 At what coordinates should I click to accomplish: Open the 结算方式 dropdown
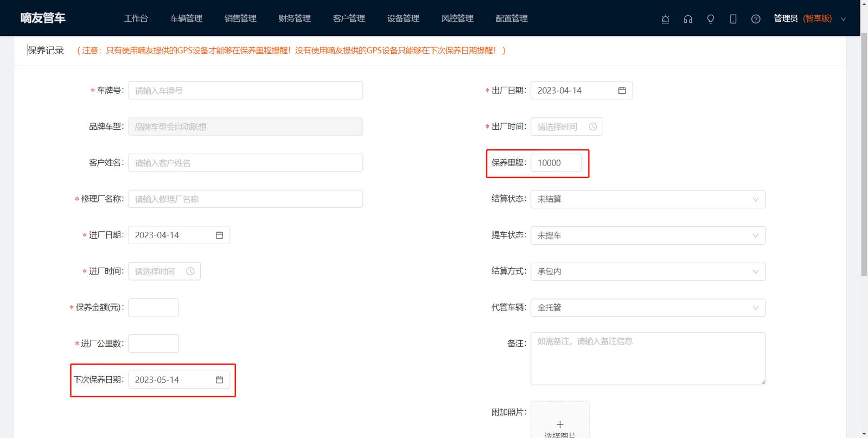click(x=648, y=271)
